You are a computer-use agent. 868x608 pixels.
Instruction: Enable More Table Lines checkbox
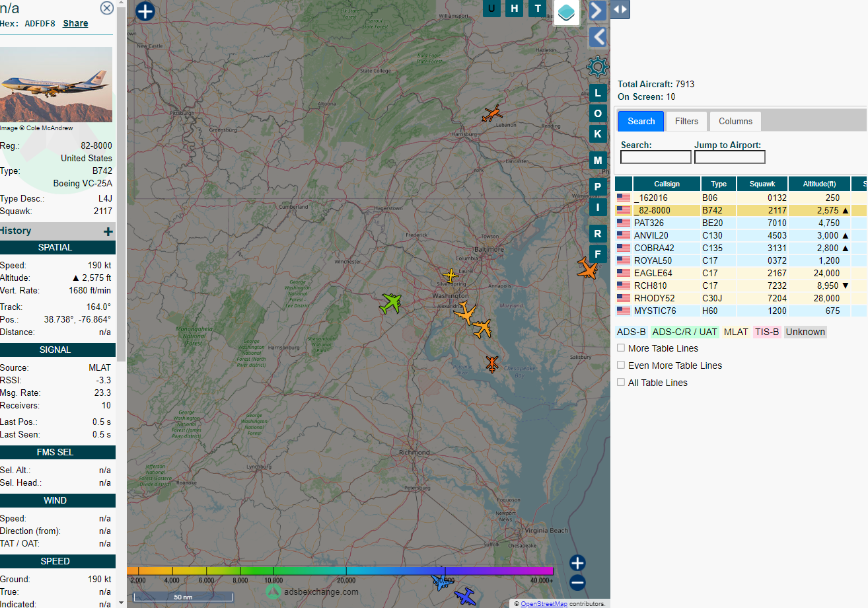click(x=621, y=348)
